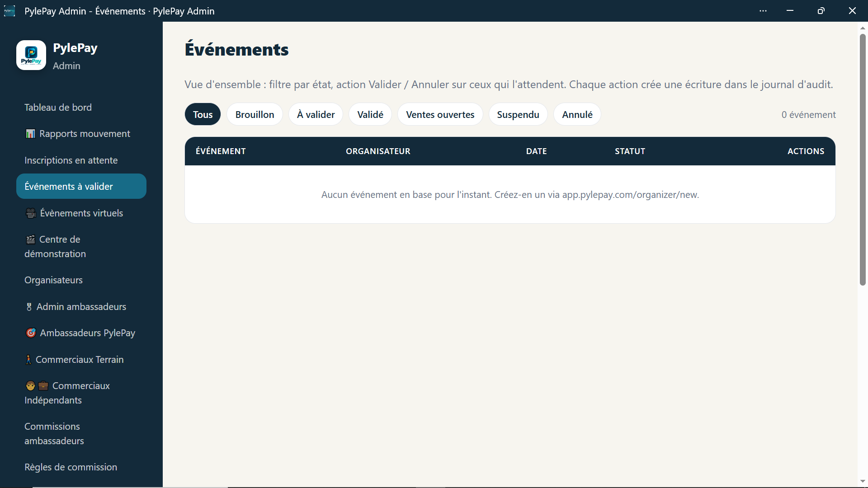Open Inscriptions en attente
The image size is (868, 488).
coord(81,160)
